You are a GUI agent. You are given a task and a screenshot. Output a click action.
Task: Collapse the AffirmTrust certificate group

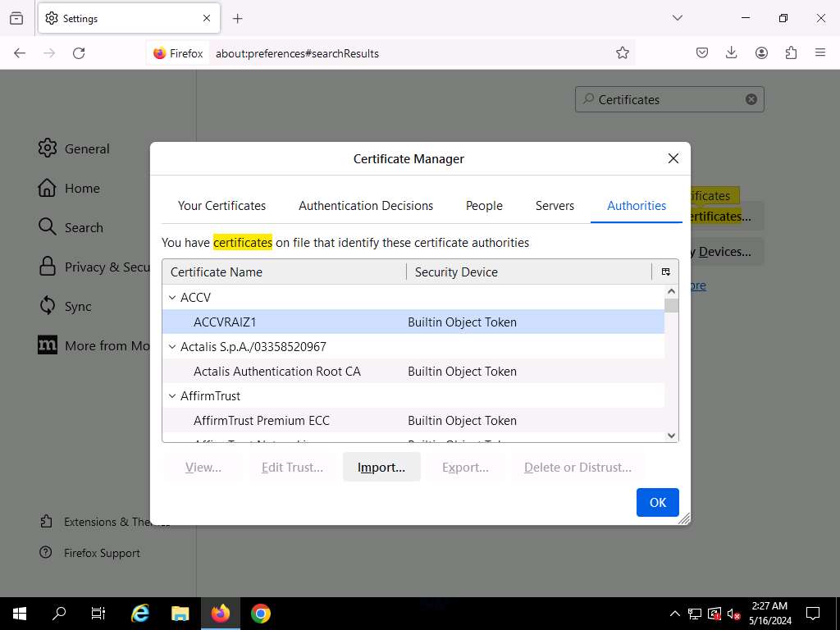coord(172,396)
